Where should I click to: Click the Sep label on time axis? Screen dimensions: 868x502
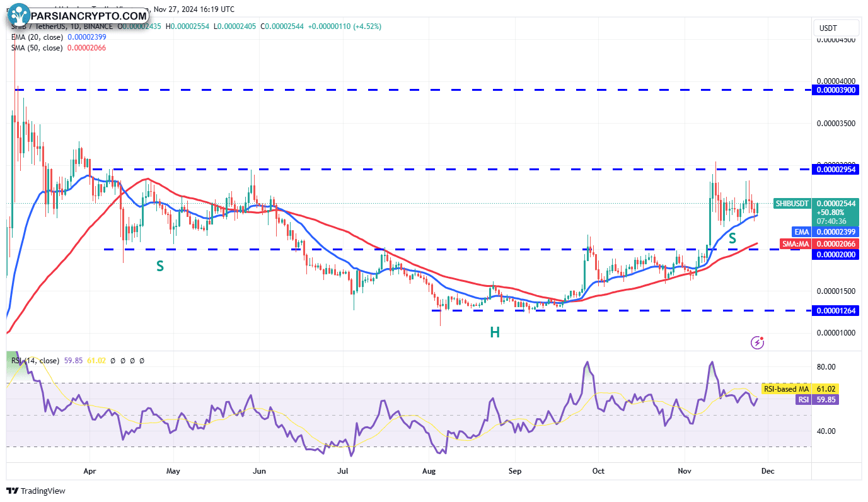tap(514, 471)
